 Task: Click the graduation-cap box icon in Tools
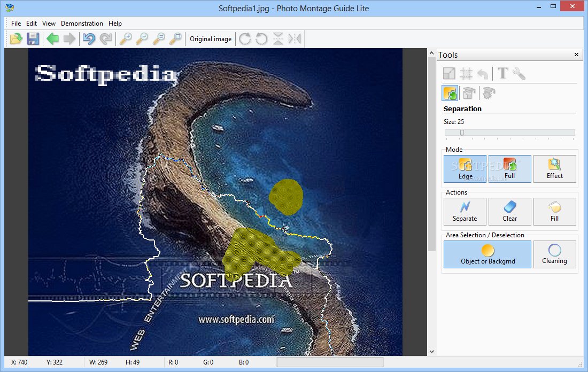pos(469,93)
